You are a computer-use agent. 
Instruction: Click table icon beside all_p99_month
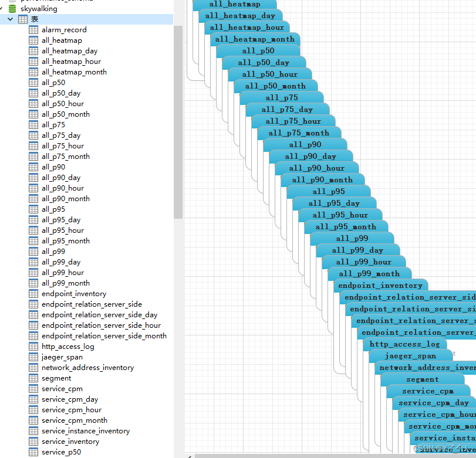tap(33, 283)
